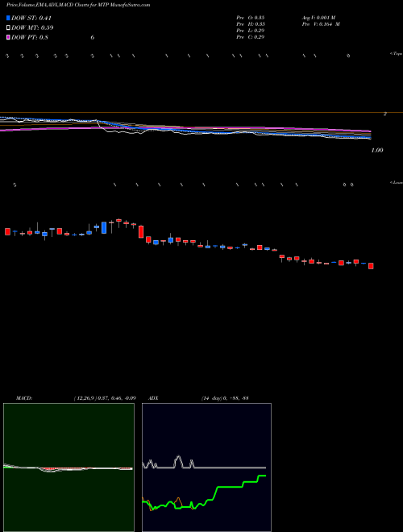Click the 'Pre C: 0.29' value
Screen dimensions: 403x532
(251, 37)
